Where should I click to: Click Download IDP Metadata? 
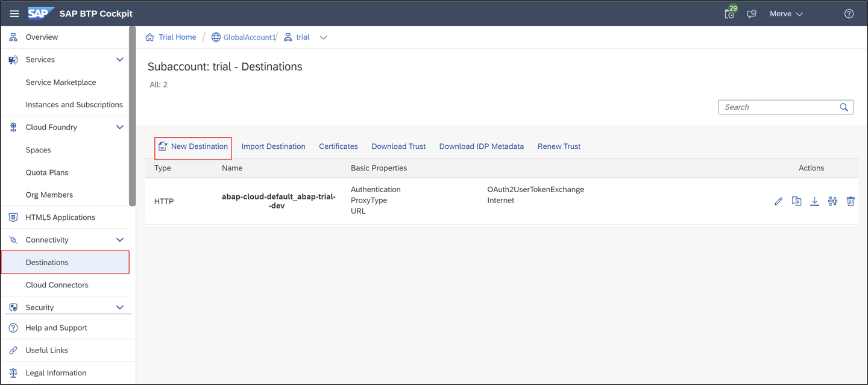tap(482, 146)
